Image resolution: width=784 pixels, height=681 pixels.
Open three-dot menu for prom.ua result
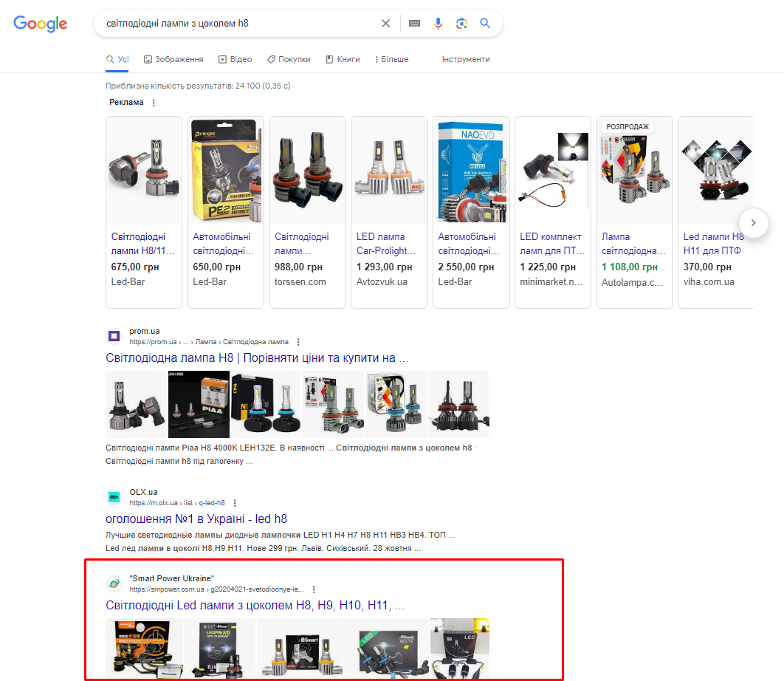(x=298, y=342)
